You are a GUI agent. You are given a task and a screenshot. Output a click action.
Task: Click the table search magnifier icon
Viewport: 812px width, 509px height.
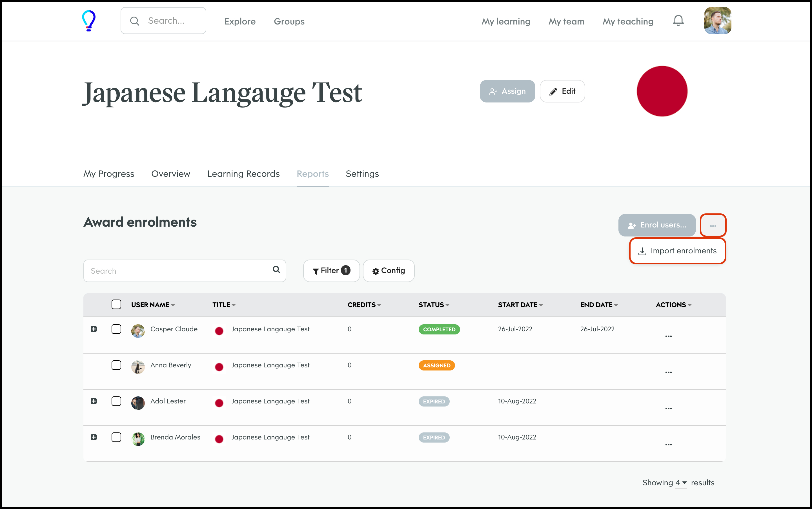276,270
